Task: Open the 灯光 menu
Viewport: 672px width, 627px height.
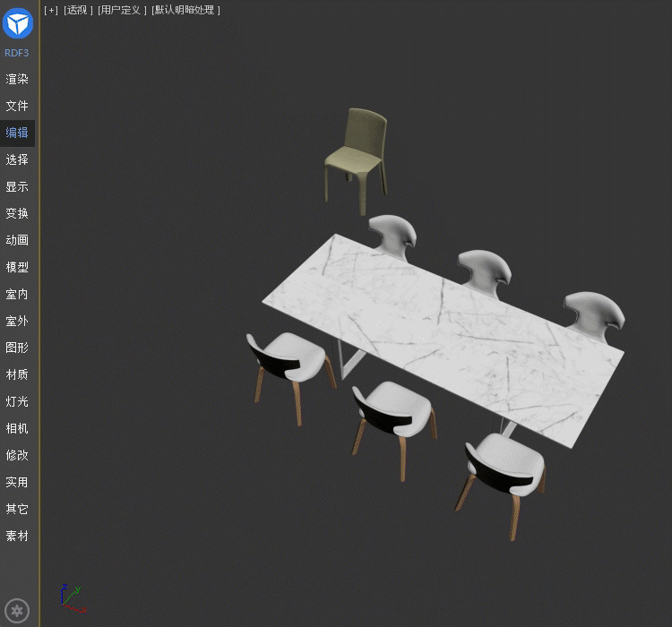Action: point(17,401)
